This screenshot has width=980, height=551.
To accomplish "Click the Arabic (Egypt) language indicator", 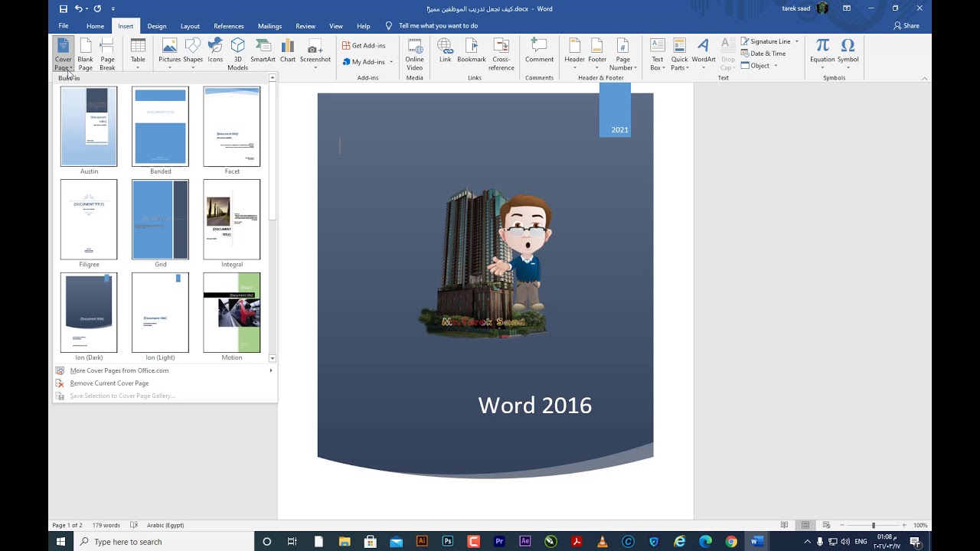I will pos(165,525).
